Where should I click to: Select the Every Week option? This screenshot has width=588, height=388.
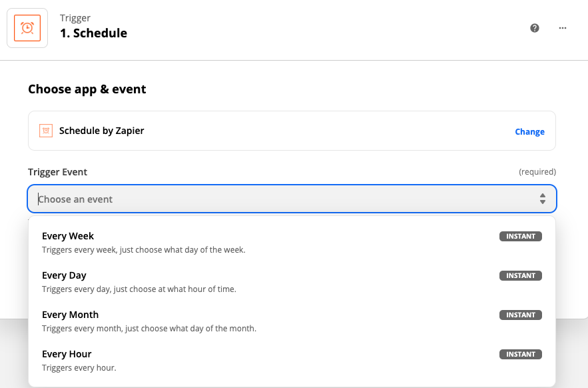(x=68, y=236)
